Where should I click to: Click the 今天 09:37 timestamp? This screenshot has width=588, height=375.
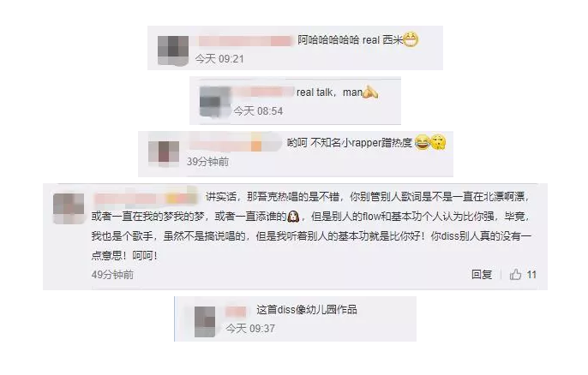[x=250, y=329]
